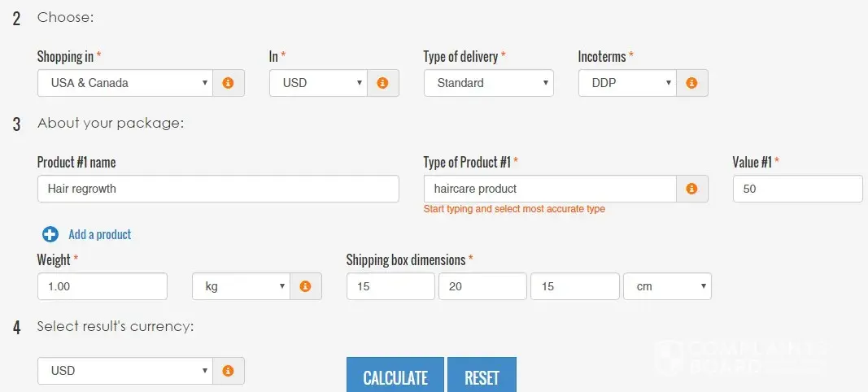Click the Type of Product #1 field
The width and height of the screenshot is (868, 392).
pos(550,189)
